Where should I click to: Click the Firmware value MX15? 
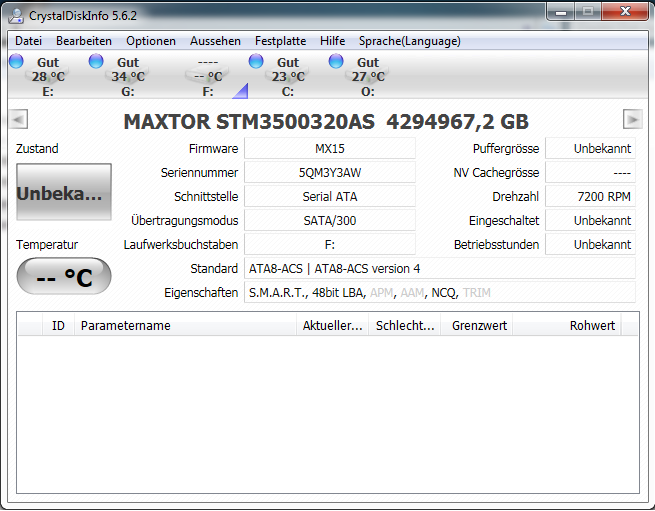click(x=330, y=148)
